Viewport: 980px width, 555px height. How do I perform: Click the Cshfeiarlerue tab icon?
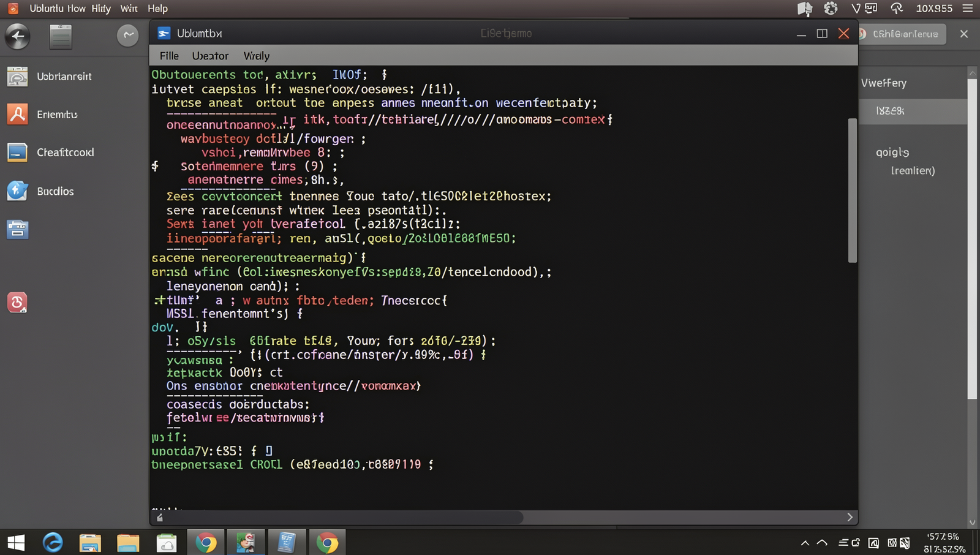863,34
